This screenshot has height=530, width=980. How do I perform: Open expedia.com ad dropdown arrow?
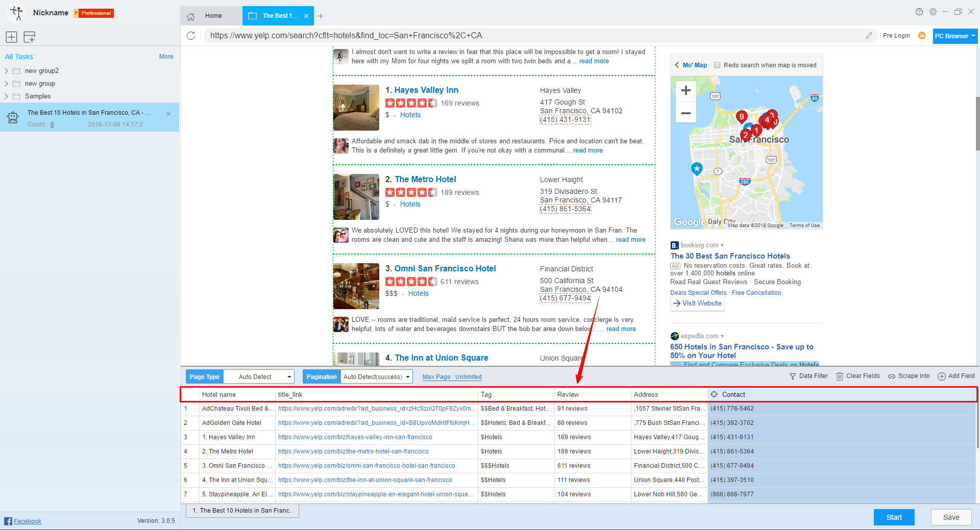[x=722, y=336]
